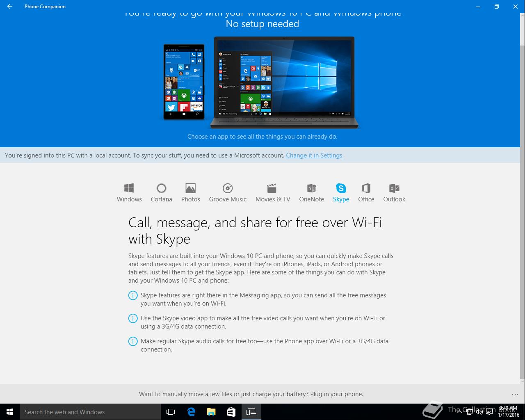525x420 pixels.
Task: Open the Action Center notifications icon
Action: tap(489, 412)
